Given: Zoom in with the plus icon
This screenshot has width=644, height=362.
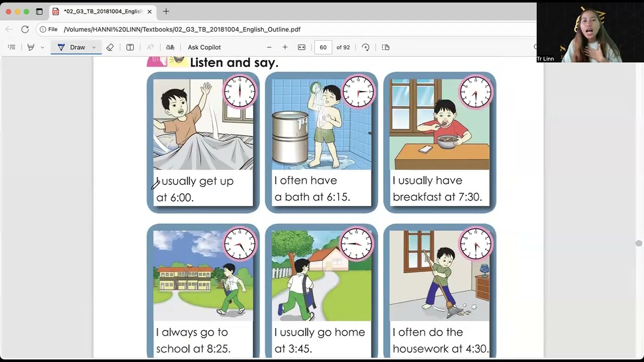Looking at the screenshot, I should tap(285, 47).
